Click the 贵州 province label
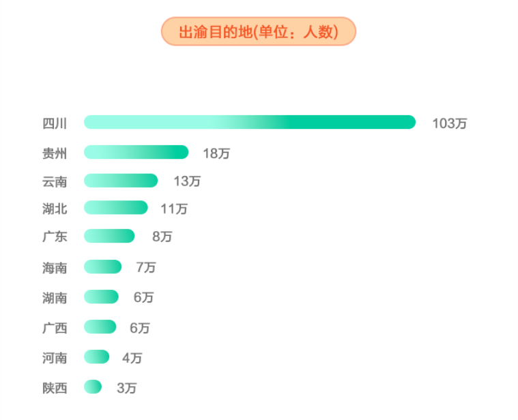The image size is (518, 420). (55, 153)
